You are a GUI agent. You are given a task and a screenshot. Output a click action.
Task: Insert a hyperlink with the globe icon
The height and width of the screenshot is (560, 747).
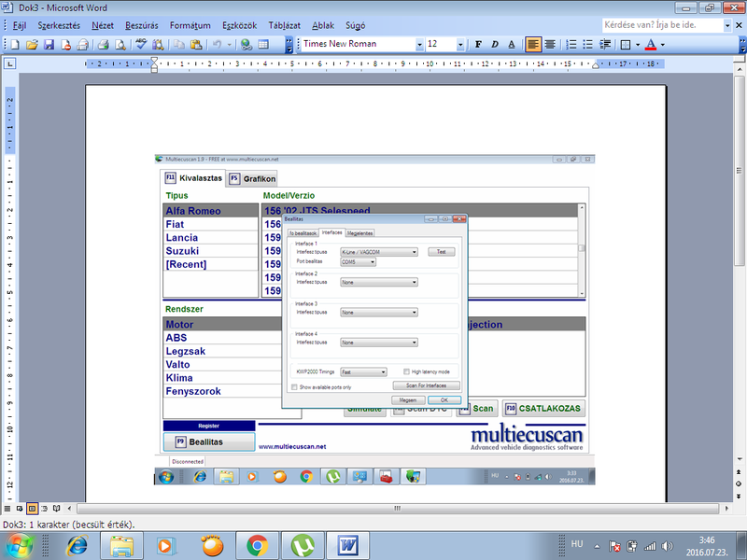(x=247, y=45)
